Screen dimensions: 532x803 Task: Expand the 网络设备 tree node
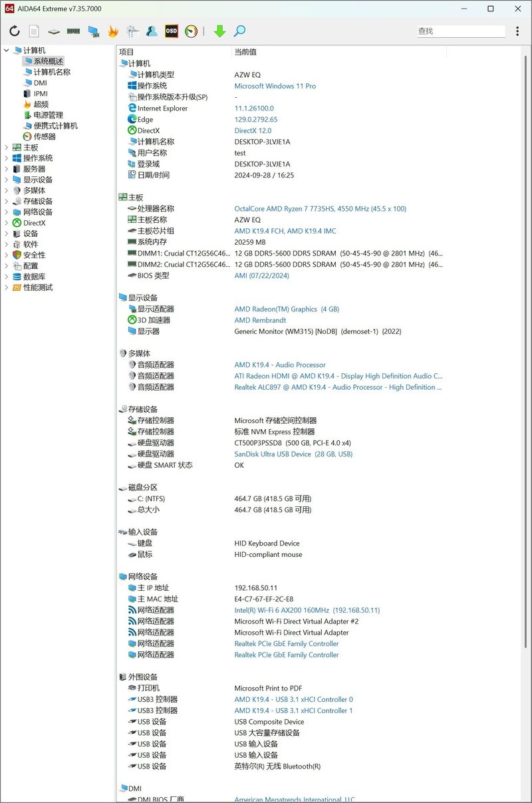[7, 212]
